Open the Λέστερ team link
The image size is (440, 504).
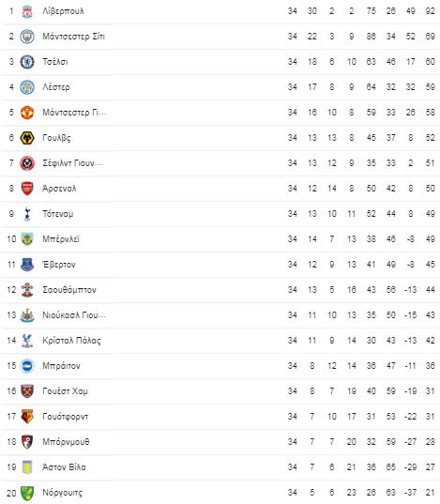(x=56, y=87)
